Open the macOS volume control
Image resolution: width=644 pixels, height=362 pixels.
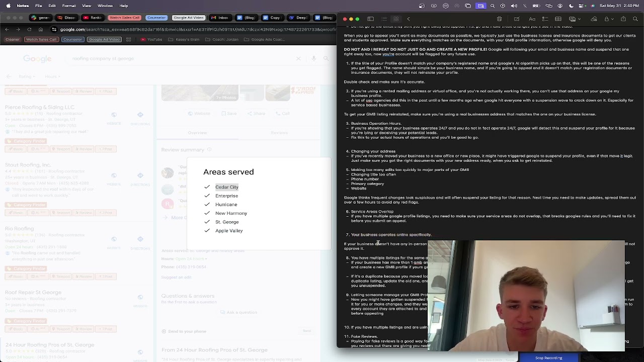pos(514,6)
